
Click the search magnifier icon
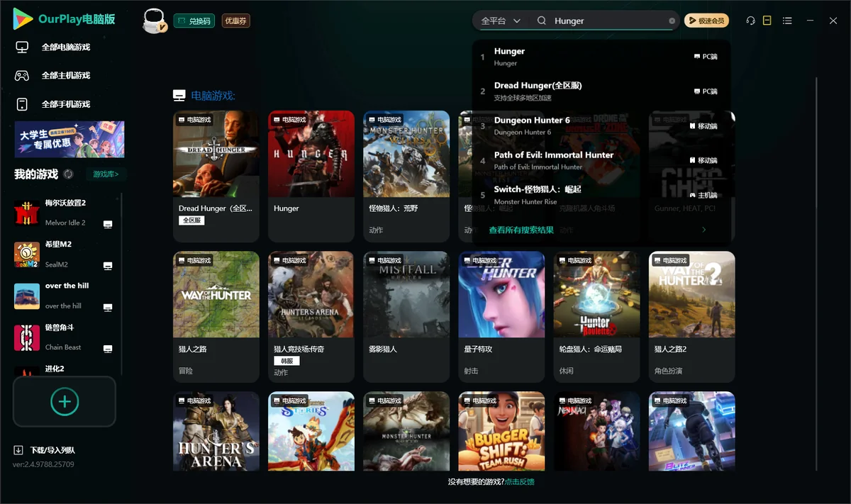coord(542,21)
